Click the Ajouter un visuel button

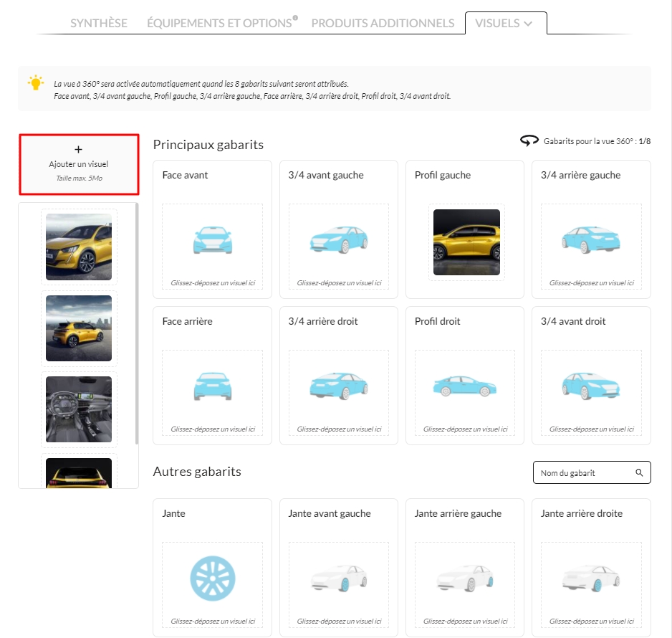pos(79,164)
